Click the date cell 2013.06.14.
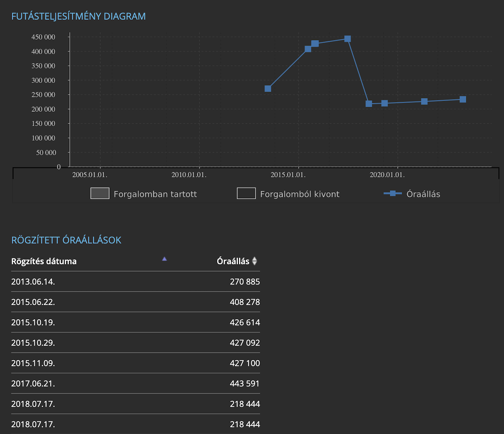This screenshot has height=434, width=504. (x=33, y=282)
